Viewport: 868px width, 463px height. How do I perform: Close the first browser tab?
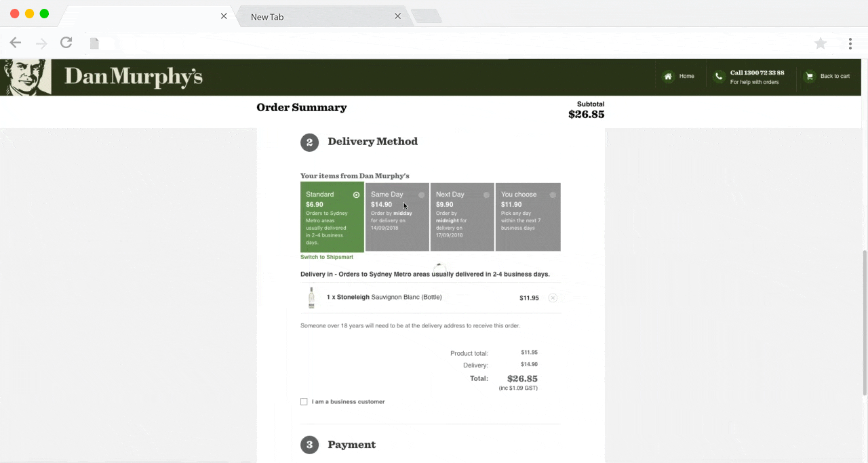tap(224, 16)
